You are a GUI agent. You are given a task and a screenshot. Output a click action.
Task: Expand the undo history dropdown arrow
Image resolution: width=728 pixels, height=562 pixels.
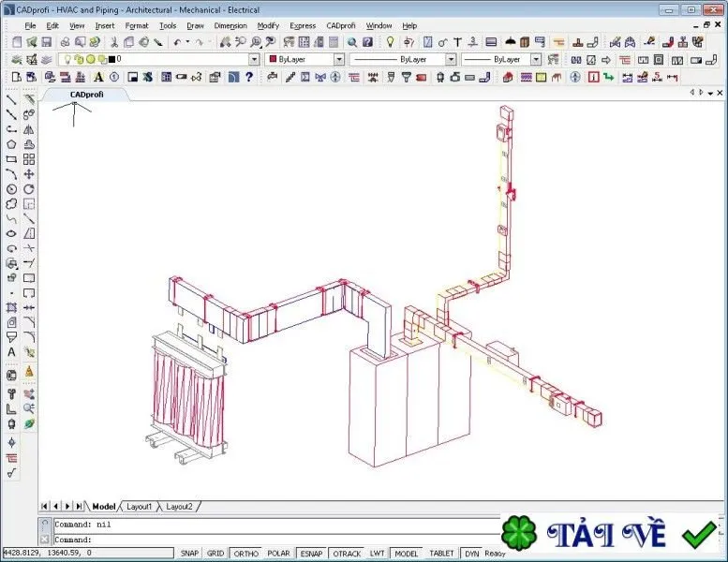pos(187,42)
